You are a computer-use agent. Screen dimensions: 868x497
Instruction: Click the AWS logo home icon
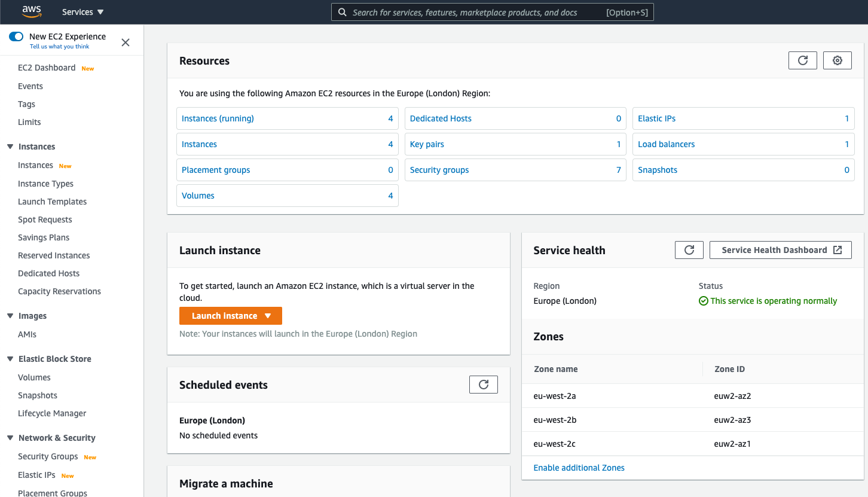point(31,11)
